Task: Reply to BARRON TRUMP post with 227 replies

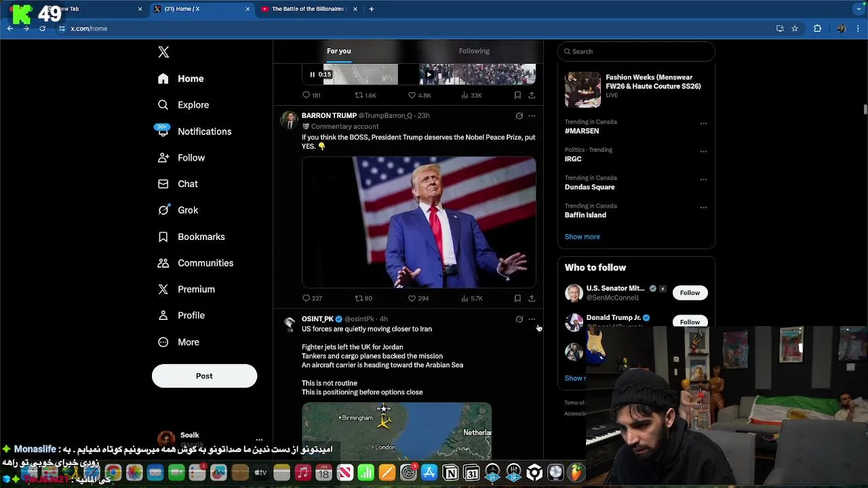Action: [x=312, y=298]
